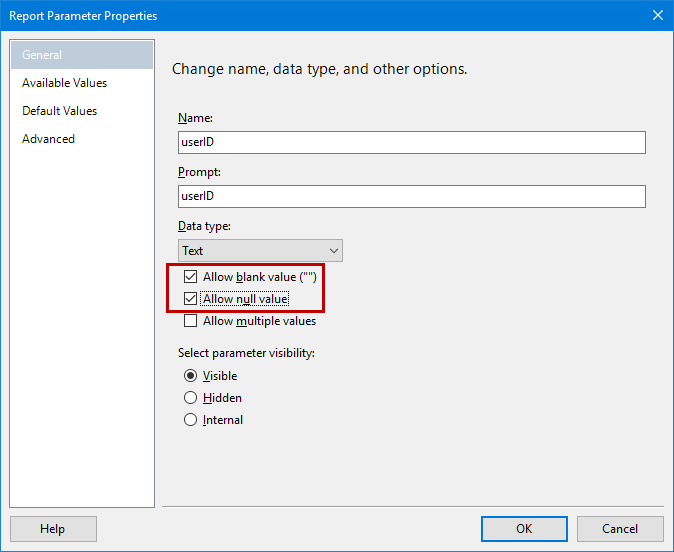Screen dimensions: 674x552
Task: Click the Data type label
Action: pyautogui.click(x=204, y=226)
